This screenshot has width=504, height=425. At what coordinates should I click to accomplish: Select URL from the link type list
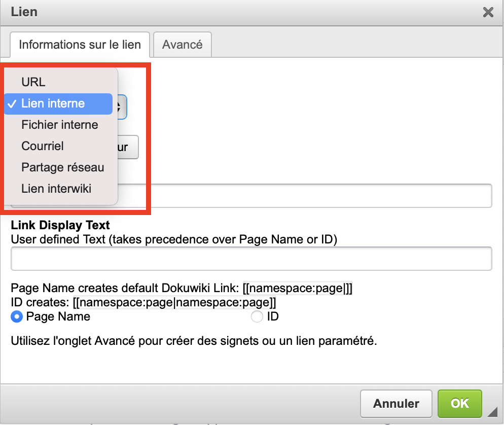click(33, 82)
